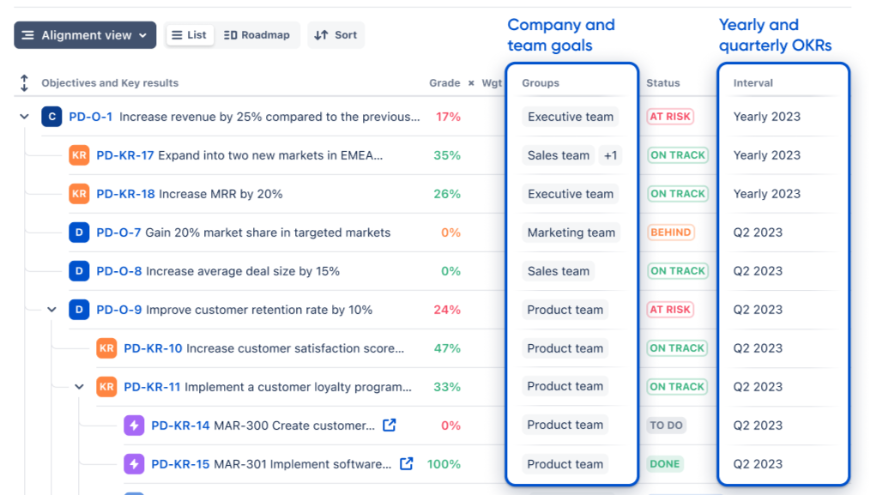Collapse the PD-O-9 objective tree
Viewport: 870px width, 495px height.
tap(52, 310)
